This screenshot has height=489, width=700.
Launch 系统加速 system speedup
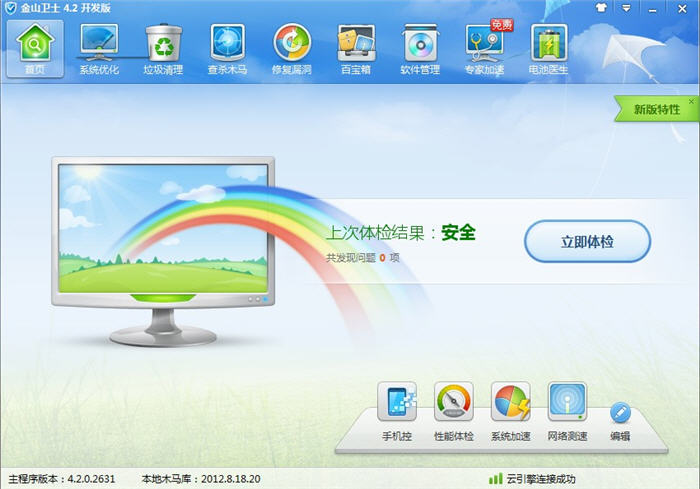(x=510, y=412)
